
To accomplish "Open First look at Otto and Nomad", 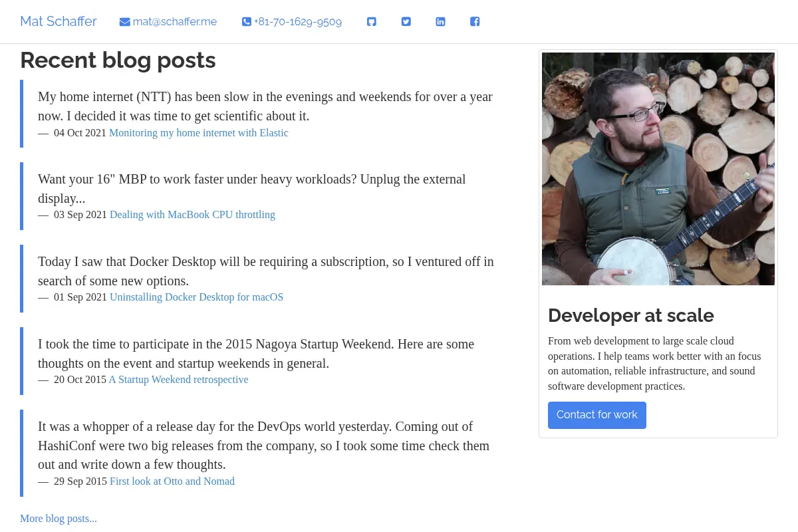I will point(172,481).
